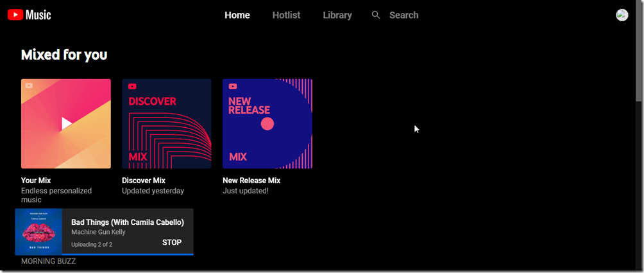Switch to the Hotlist tab

286,15
